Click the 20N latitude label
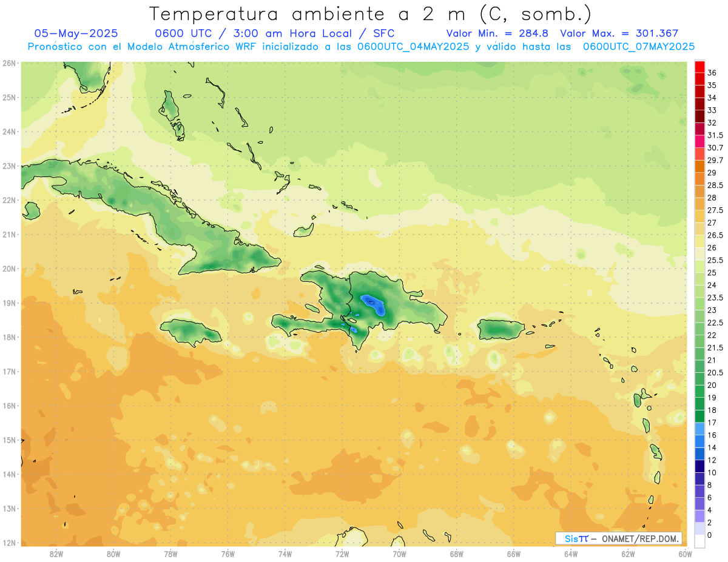Image resolution: width=728 pixels, height=562 pixels. [x=9, y=269]
